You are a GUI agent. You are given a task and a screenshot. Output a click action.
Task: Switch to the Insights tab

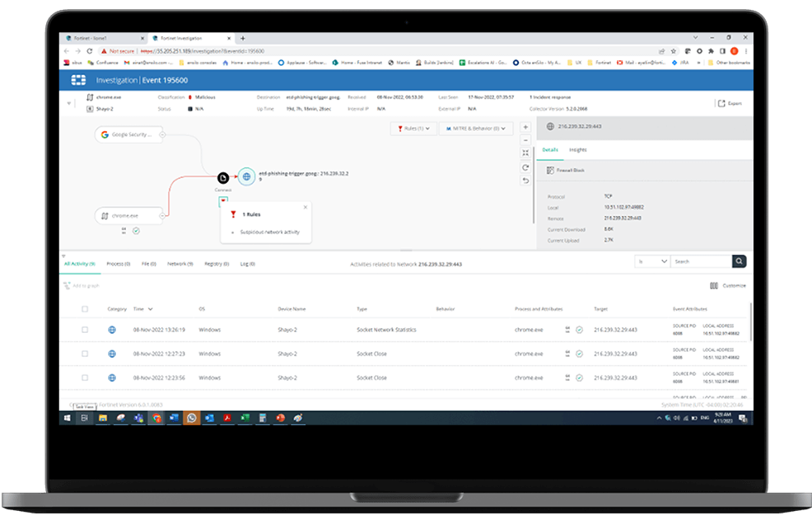coord(578,149)
